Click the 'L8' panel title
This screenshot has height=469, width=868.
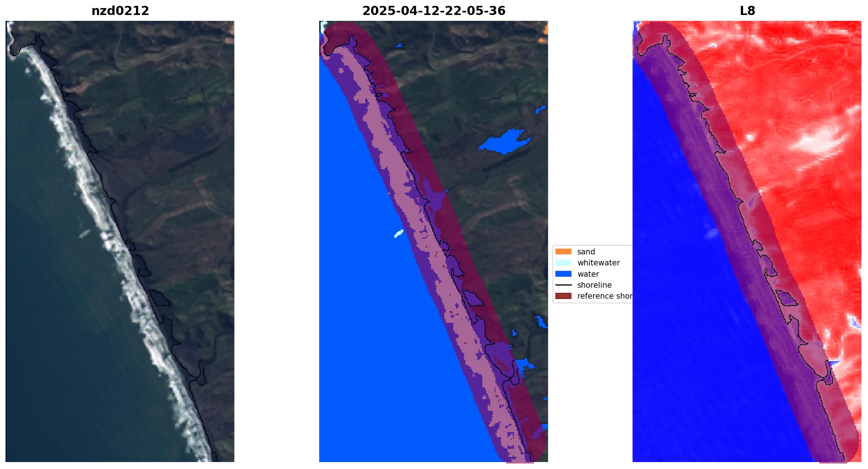747,11
